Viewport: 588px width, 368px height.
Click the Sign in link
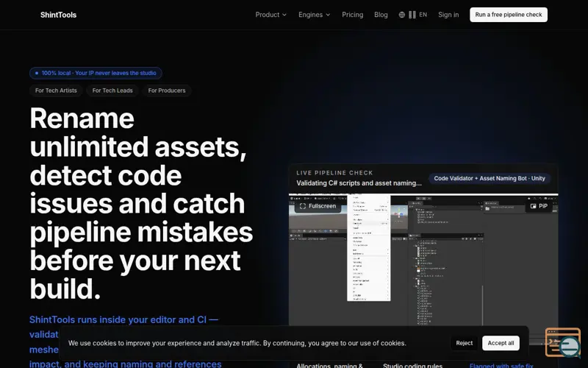448,15
